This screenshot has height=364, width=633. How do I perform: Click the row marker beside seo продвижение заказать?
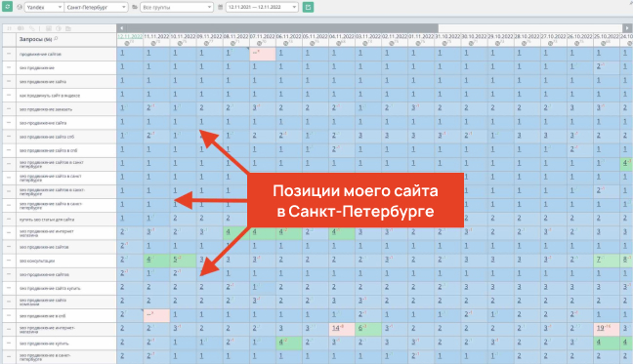9,109
